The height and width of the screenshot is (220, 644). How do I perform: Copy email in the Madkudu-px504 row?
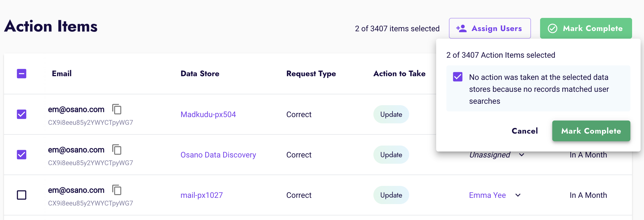pos(117,109)
